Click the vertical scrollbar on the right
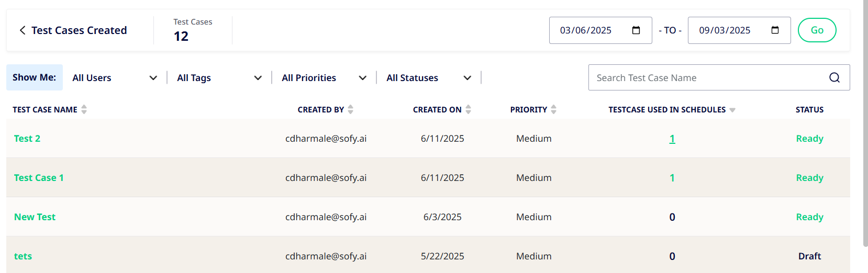The image size is (868, 273). coord(865,123)
